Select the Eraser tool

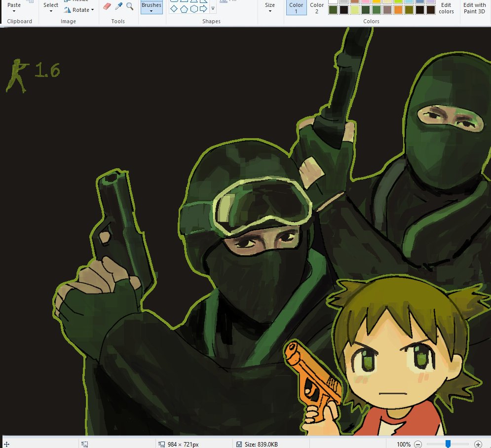coord(107,6)
